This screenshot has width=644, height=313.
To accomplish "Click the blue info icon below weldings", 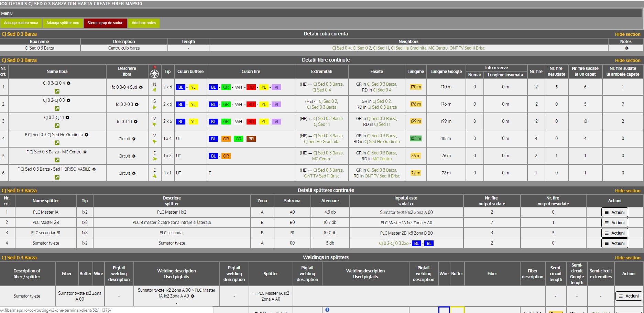I will (327, 310).
